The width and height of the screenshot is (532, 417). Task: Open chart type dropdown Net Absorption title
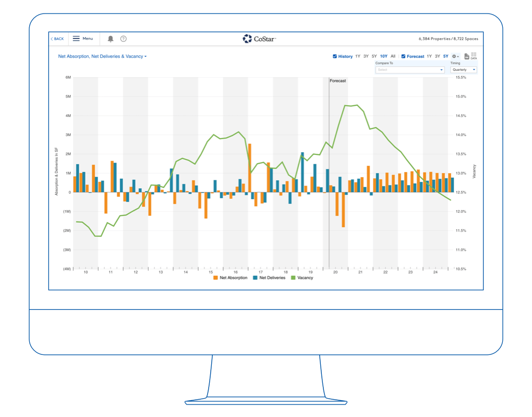102,57
